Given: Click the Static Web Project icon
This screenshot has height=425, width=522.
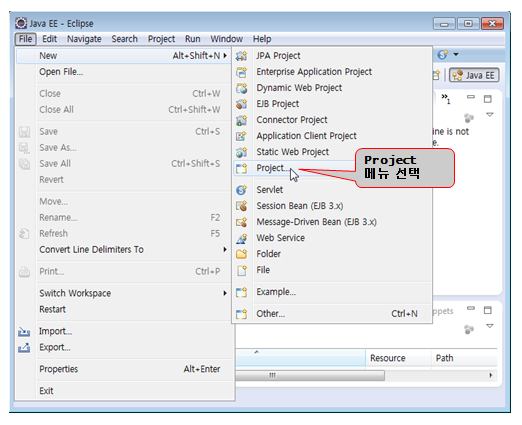Looking at the screenshot, I should click(242, 152).
